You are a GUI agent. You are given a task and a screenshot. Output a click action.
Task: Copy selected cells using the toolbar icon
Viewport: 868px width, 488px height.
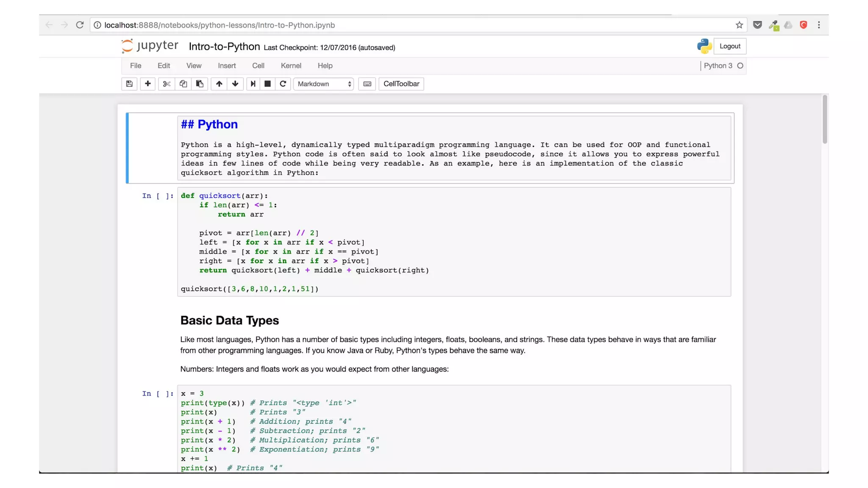(183, 84)
